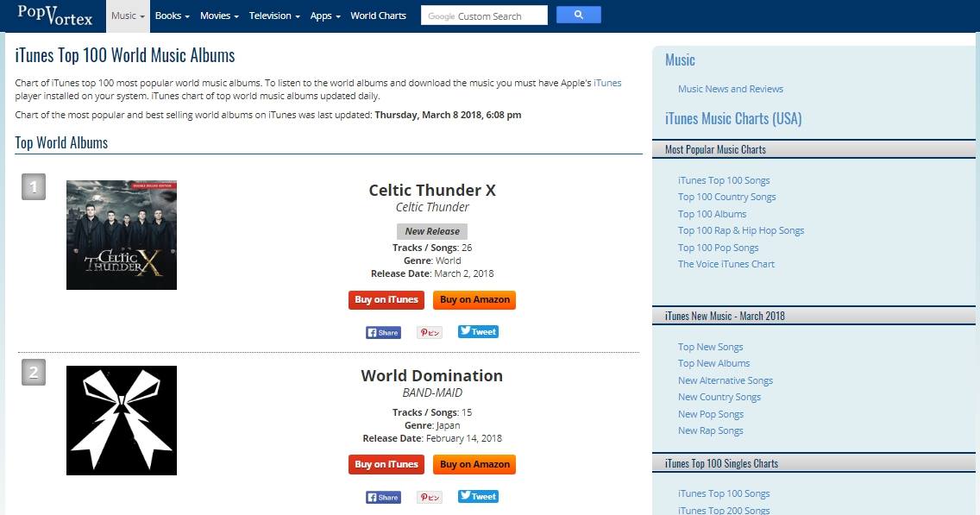Open the sidebar Music heading link
Screen dimensions: 980x515
coord(680,60)
